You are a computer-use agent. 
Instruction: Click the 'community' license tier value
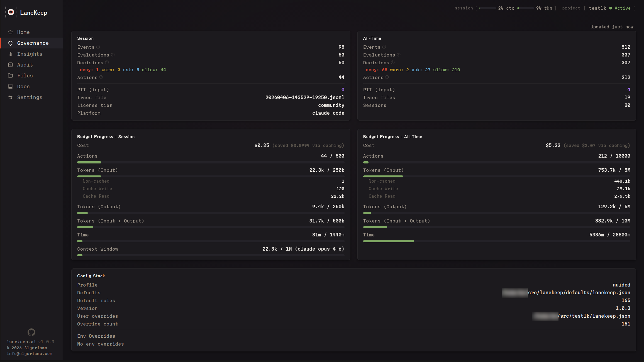[331, 105]
